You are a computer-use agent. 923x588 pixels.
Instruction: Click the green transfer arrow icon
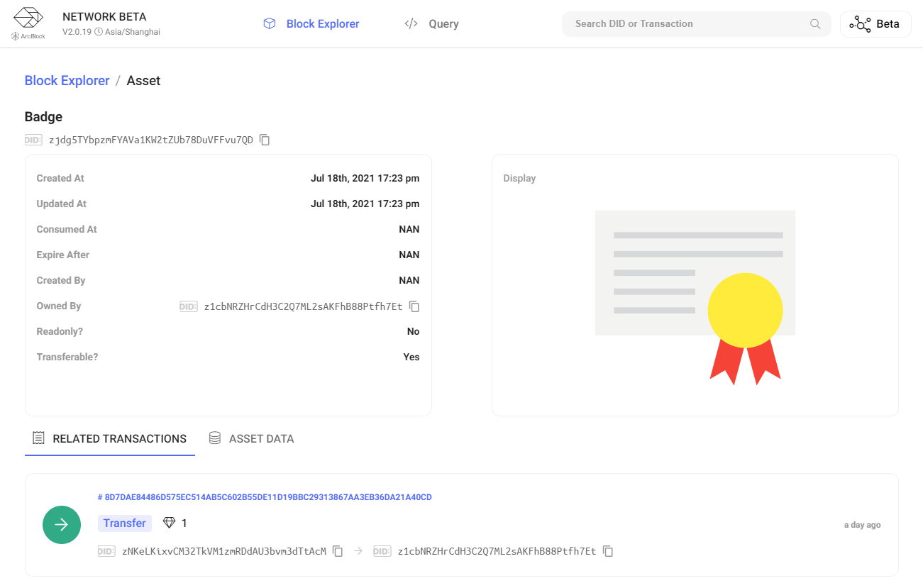pyautogui.click(x=62, y=525)
